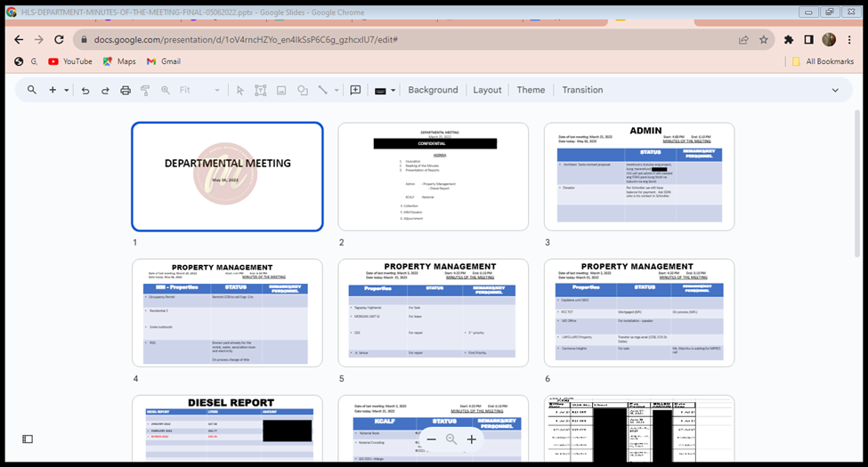868x467 pixels.
Task: Open All Bookmarks folder
Action: 823,61
